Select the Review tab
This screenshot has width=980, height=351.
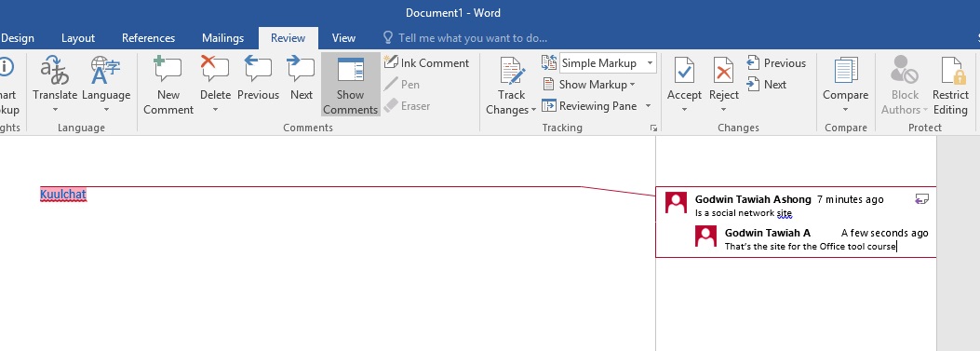(x=289, y=38)
